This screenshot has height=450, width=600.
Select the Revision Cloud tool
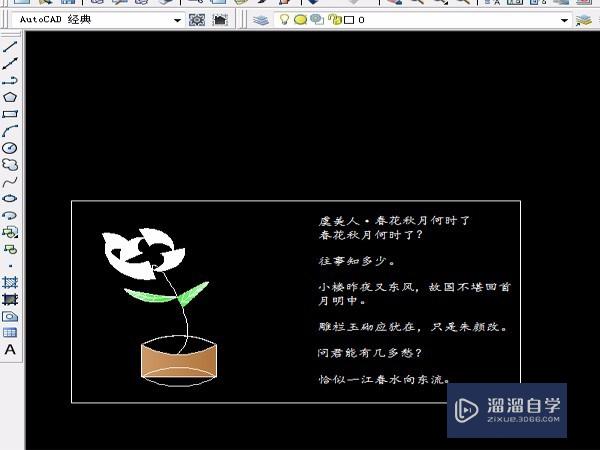click(10, 165)
